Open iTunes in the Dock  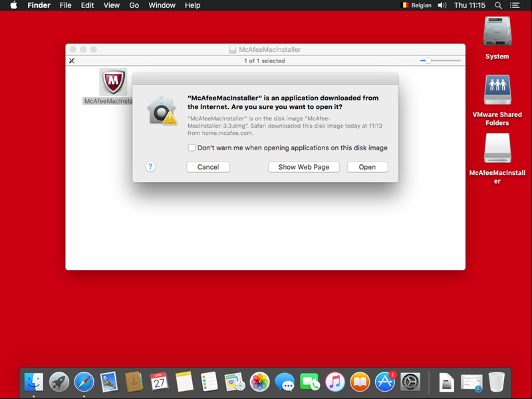(335, 382)
